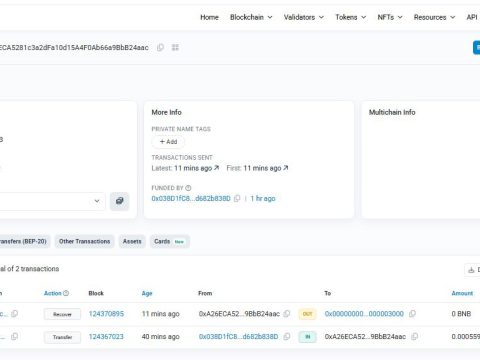Select the 40 mins ago age text

point(160,337)
